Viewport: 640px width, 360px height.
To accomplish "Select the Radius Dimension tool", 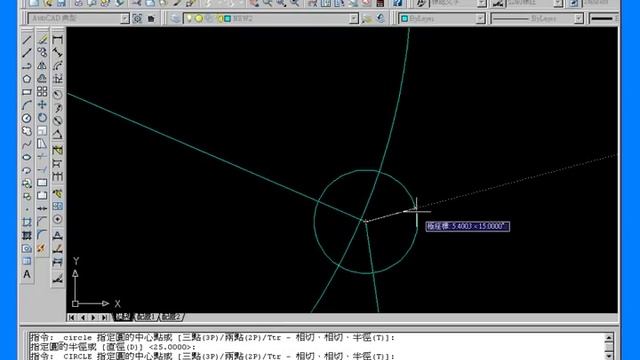I will (x=58, y=94).
